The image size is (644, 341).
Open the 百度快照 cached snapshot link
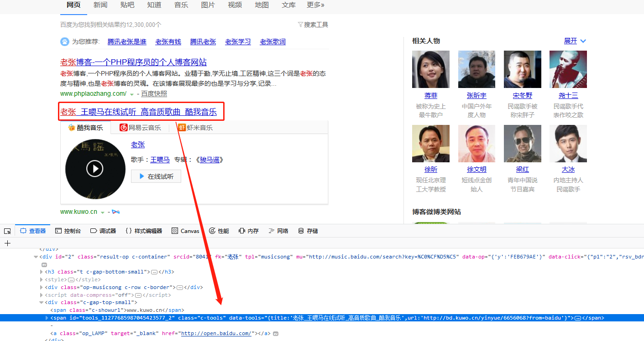coord(154,93)
